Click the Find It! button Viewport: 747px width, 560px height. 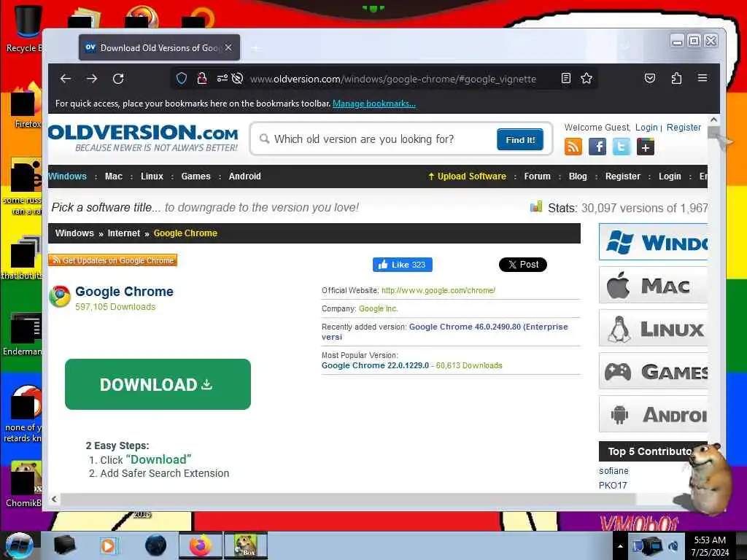tap(519, 139)
